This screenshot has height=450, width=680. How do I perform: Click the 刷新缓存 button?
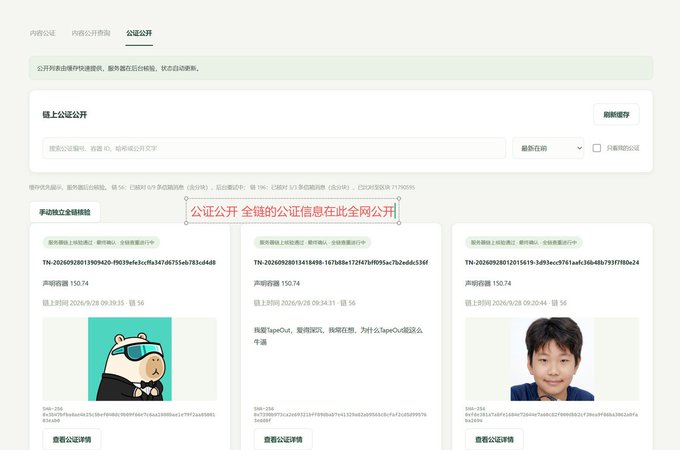tap(616, 114)
